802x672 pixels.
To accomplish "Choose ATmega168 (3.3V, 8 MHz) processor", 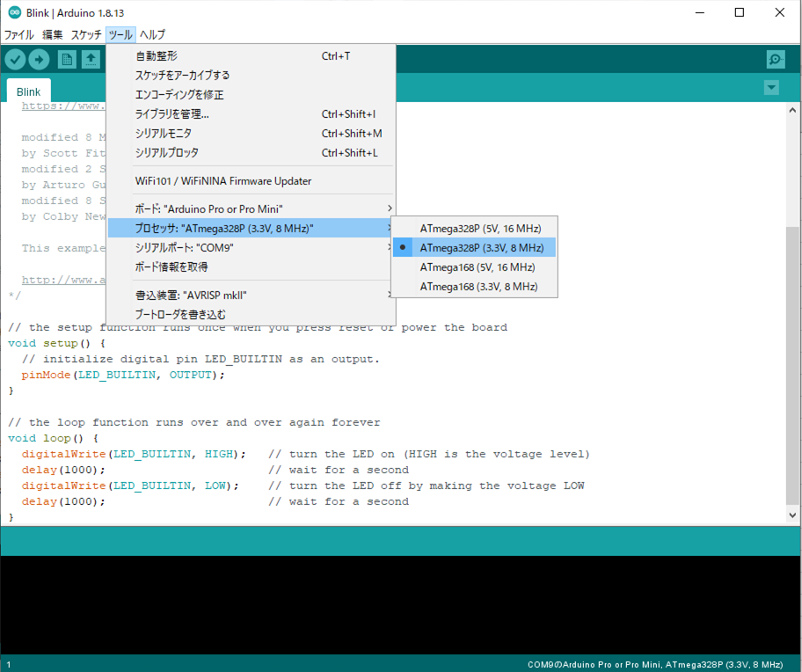I will [x=474, y=287].
